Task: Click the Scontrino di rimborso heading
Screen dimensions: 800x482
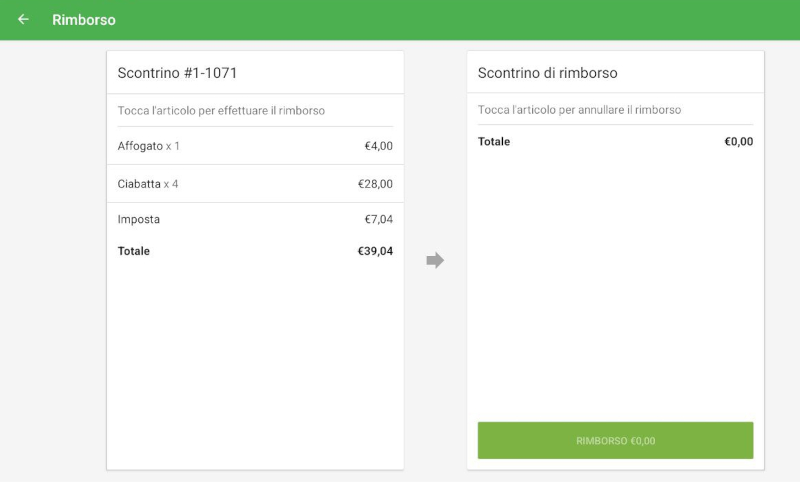Action: pos(547,73)
